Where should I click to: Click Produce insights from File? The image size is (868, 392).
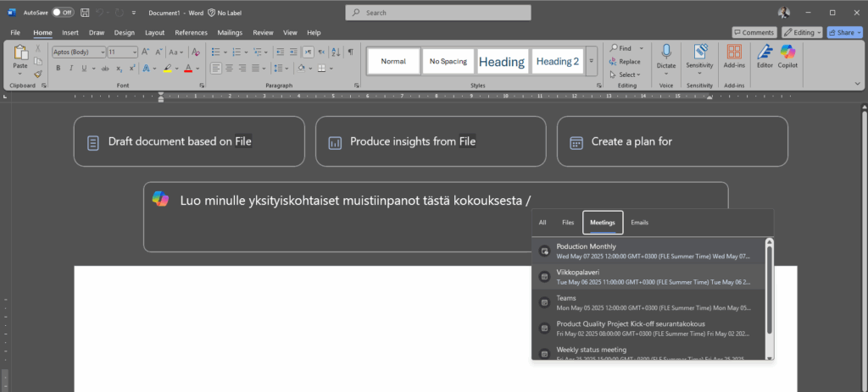point(431,141)
